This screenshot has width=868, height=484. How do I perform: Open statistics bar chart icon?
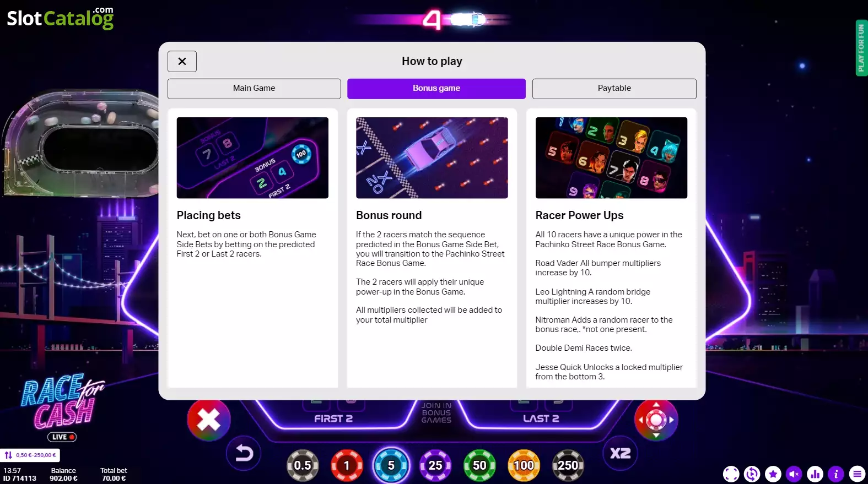click(x=815, y=474)
